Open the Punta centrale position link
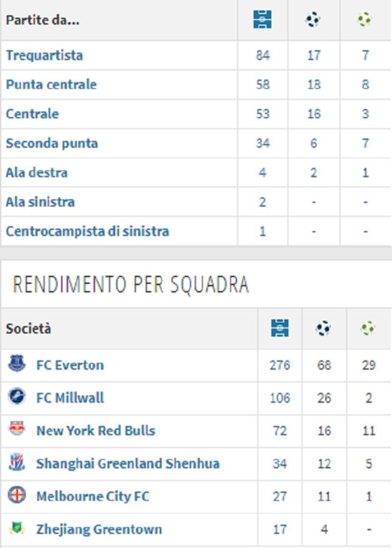This screenshot has width=392, height=548. click(x=51, y=84)
